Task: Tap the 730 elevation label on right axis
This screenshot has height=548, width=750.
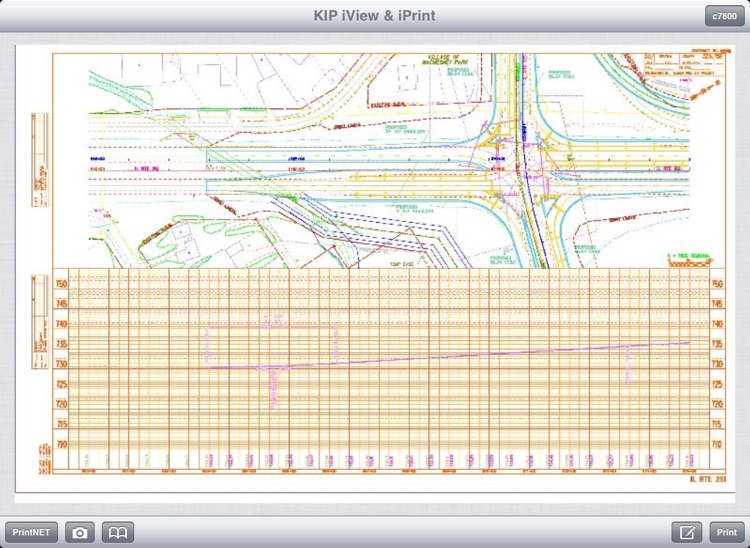Action: (x=716, y=364)
